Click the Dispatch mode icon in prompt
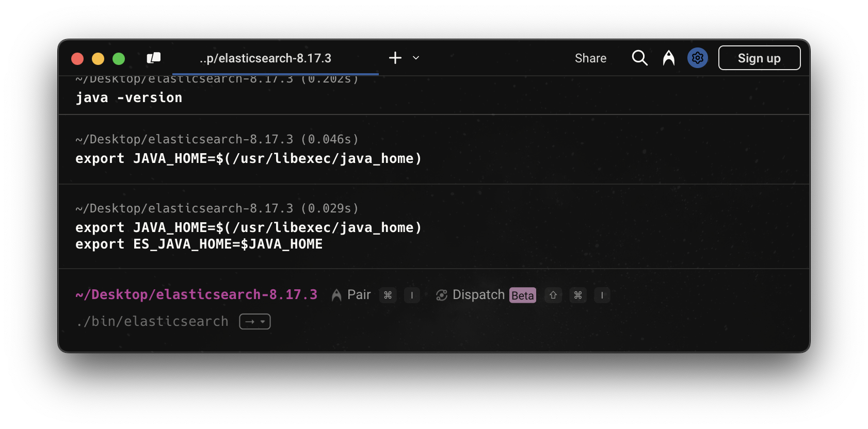 pos(441,295)
